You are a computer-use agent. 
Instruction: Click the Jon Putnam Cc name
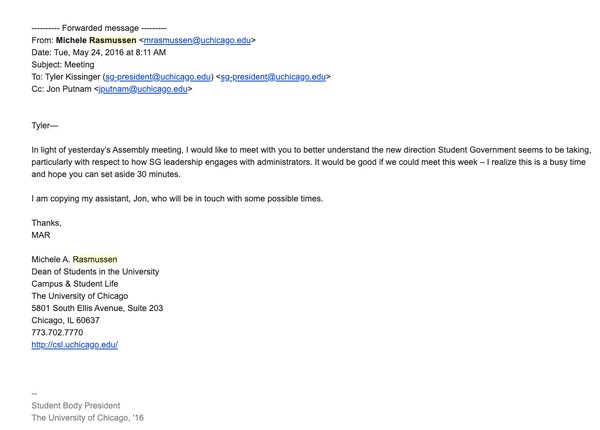(x=69, y=89)
